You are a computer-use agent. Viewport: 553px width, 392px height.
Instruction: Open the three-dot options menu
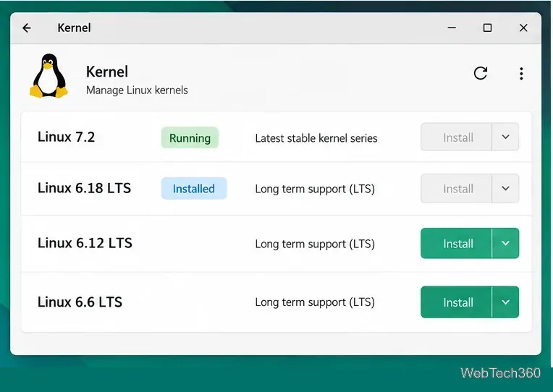coord(521,73)
